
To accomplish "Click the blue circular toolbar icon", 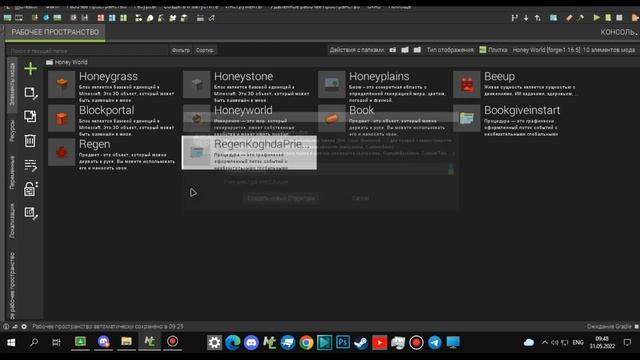I will click(x=46, y=18).
